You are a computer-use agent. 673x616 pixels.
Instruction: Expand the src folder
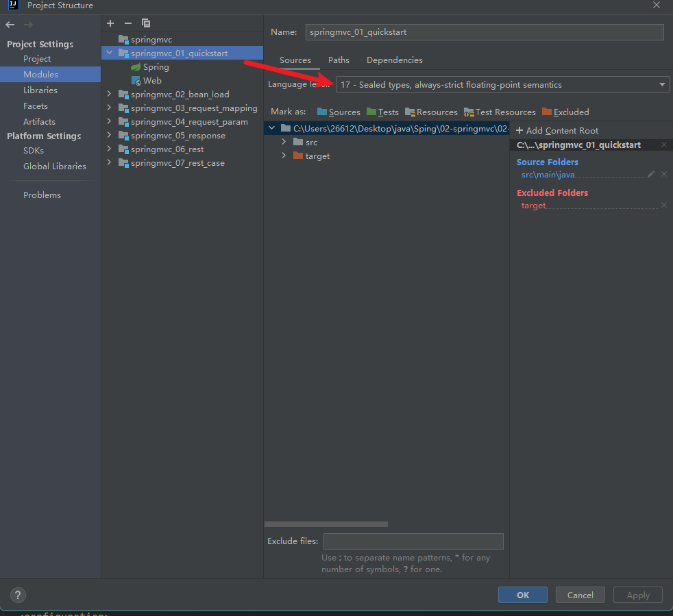tap(284, 142)
